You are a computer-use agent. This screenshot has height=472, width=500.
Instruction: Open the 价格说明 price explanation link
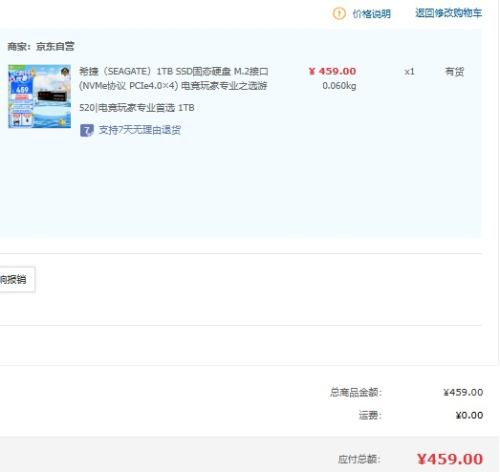[x=371, y=14]
